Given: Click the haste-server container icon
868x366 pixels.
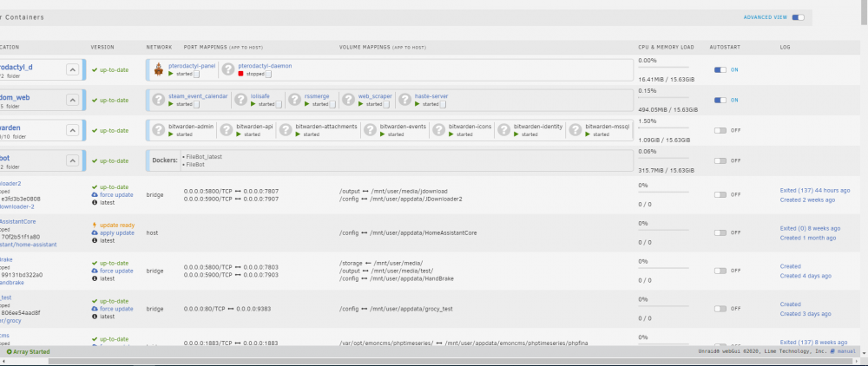Looking at the screenshot, I should coord(404,100).
